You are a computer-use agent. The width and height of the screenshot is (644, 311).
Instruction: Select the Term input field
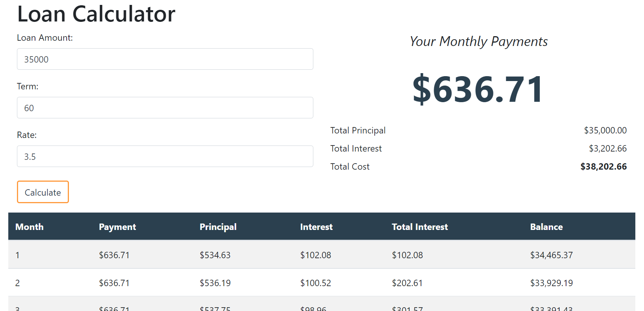point(165,107)
